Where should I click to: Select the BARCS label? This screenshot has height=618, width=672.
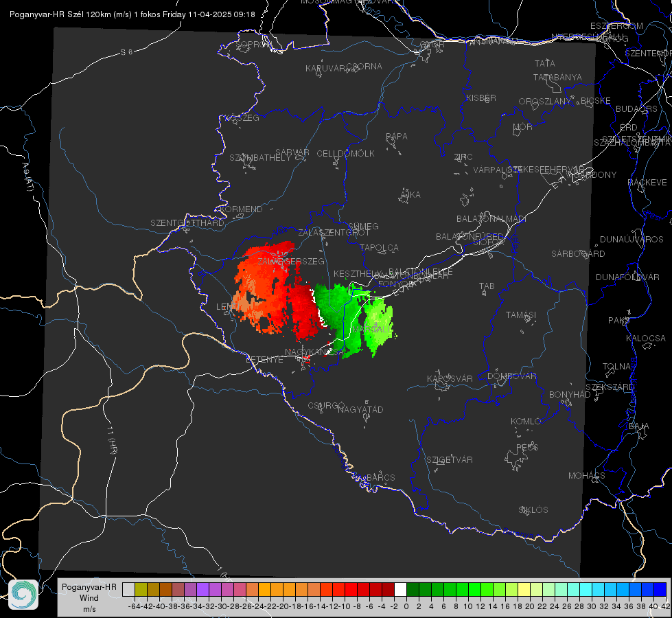coord(380,477)
